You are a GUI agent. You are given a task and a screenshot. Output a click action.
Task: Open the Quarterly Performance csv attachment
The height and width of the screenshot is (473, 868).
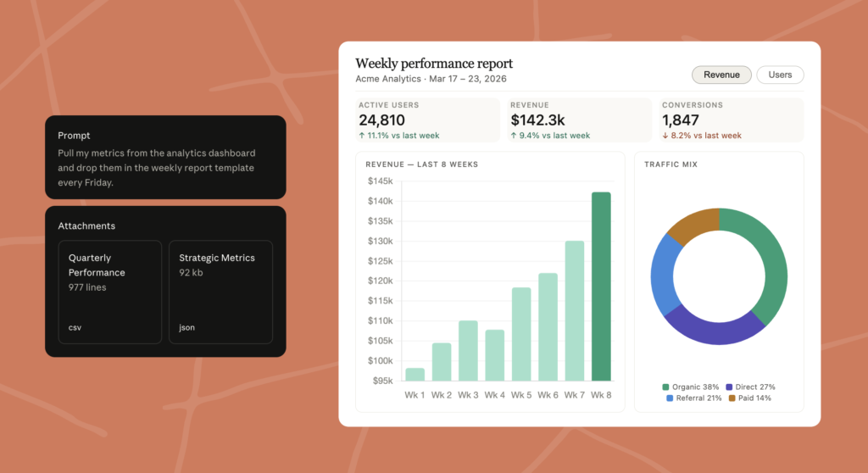(x=110, y=292)
